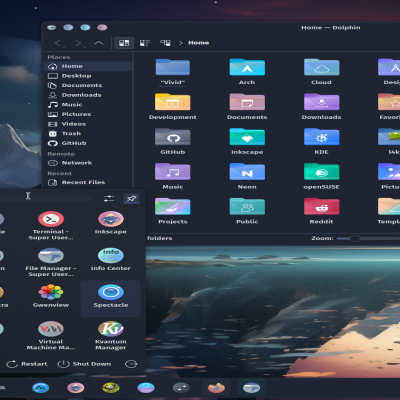
Task: Click the Home breadcrumb in location bar
Action: 198,43
